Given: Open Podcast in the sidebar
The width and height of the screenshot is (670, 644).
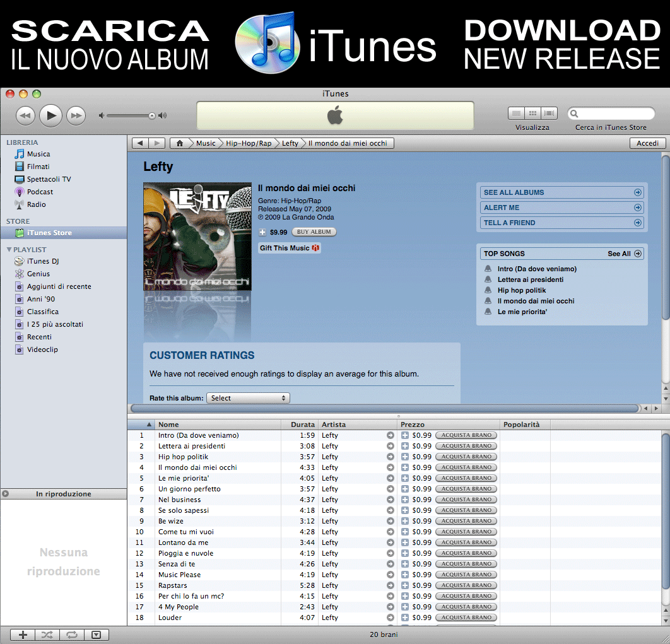Looking at the screenshot, I should [x=40, y=192].
